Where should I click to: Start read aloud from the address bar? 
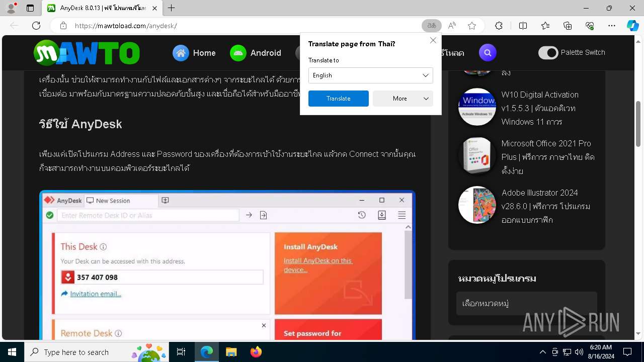click(452, 26)
